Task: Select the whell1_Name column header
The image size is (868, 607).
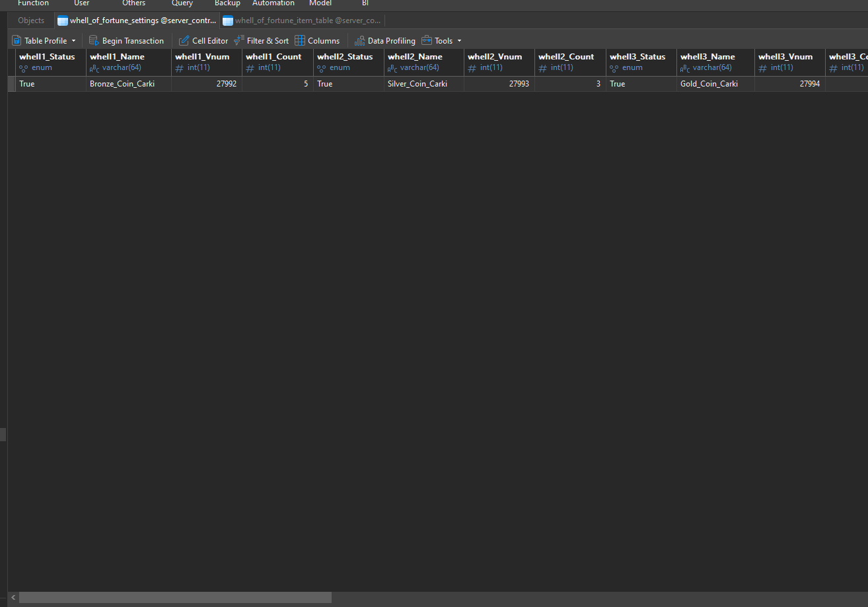Action: pos(129,62)
